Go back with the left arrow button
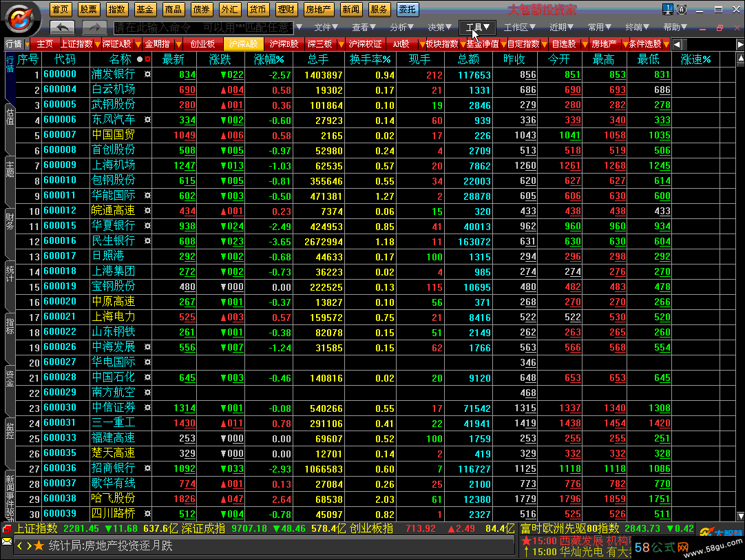The height and width of the screenshot is (560, 745). point(62,27)
